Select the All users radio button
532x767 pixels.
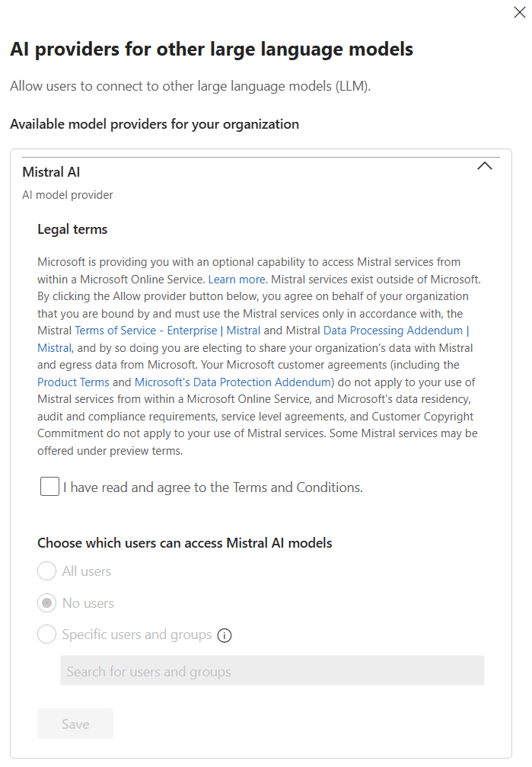click(x=47, y=570)
